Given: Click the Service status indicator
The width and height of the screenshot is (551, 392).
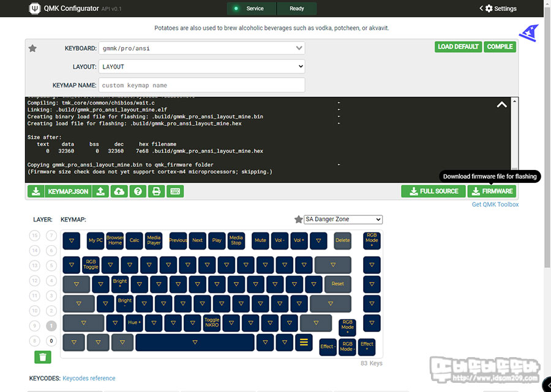Looking at the screenshot, I should (252, 9).
